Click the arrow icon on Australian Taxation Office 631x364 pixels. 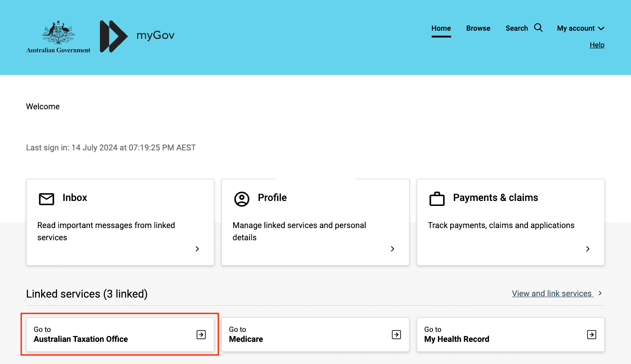tap(201, 335)
